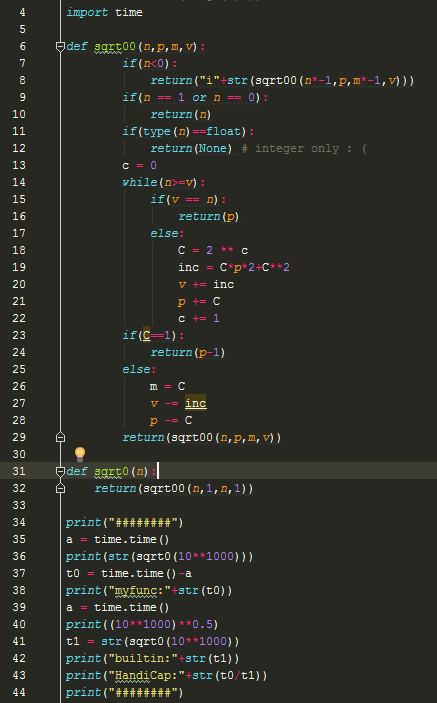This screenshot has height=703, width=437.
Task: Click 'return(sqrt00(n,1,n,1))' line
Action: [174, 488]
